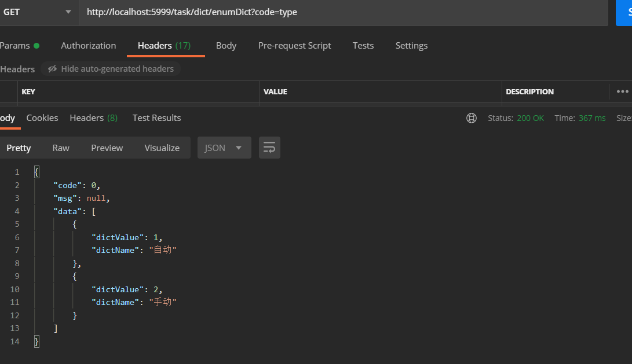Click the 367 ms response time
Viewport: 632px width, 364px height.
(x=592, y=118)
